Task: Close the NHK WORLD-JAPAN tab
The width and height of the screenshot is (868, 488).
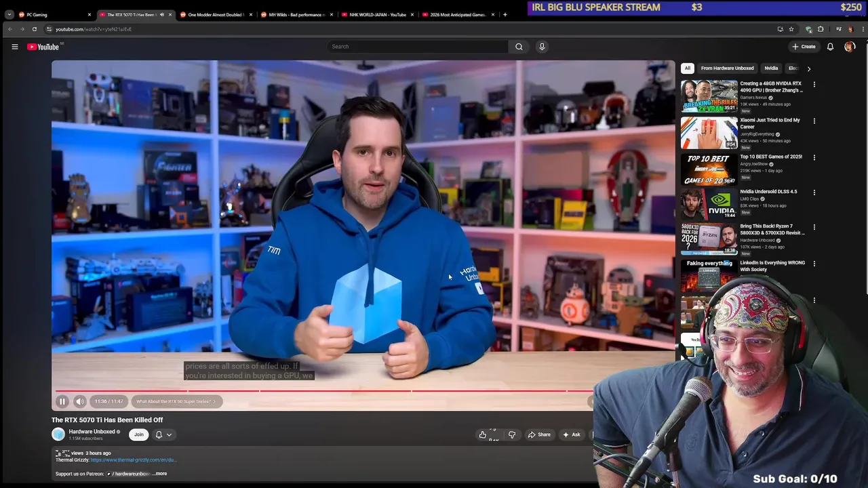Action: (412, 14)
